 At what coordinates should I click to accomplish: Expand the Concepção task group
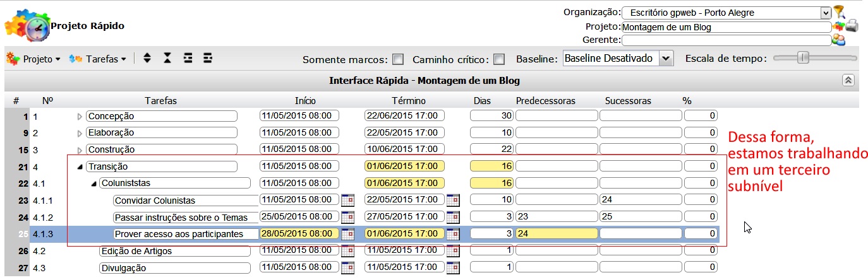coord(80,117)
